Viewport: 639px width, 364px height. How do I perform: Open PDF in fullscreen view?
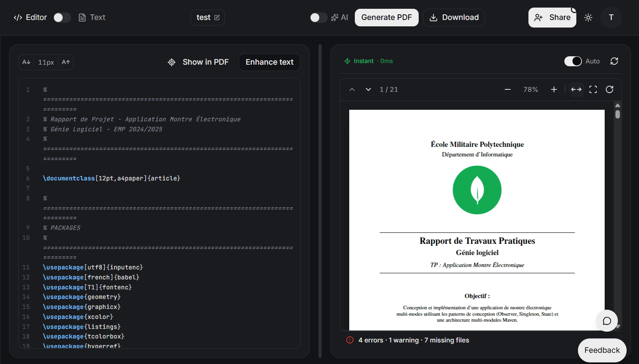tap(593, 89)
